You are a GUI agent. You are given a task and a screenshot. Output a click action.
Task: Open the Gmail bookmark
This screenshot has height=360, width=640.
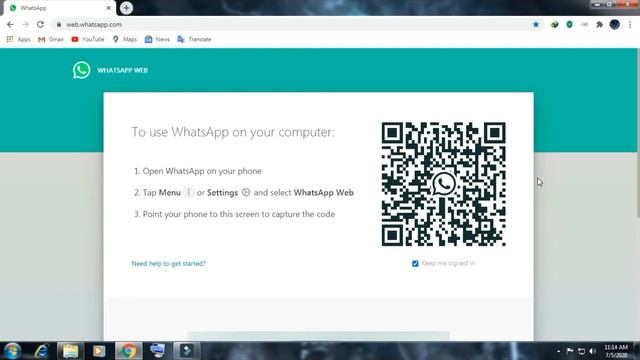[51, 39]
